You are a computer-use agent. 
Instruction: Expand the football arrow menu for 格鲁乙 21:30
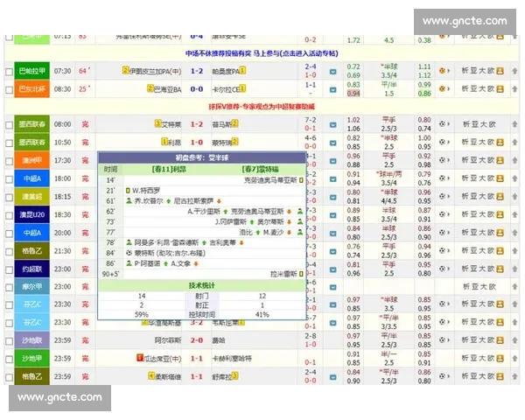click(444, 251)
